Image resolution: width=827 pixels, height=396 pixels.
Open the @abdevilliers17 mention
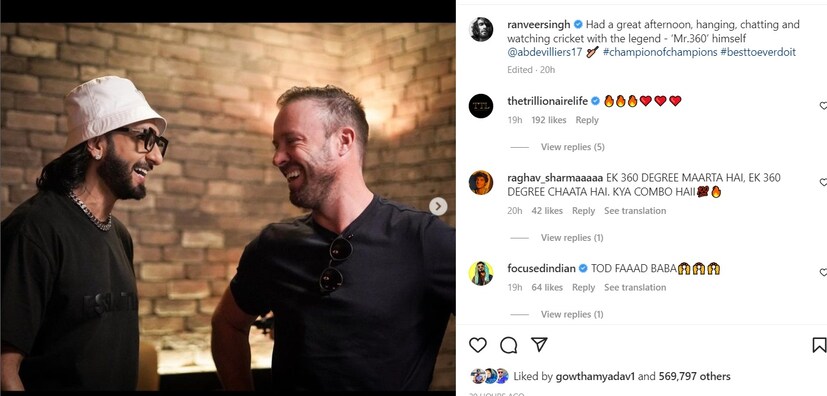tap(545, 52)
